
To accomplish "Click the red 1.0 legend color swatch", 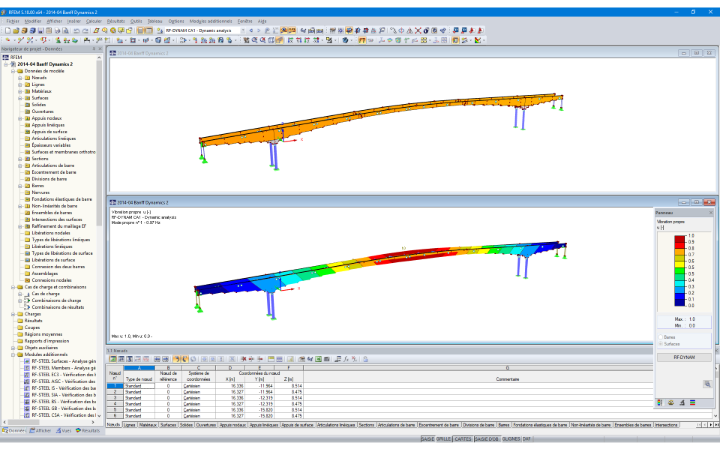I will [680, 238].
